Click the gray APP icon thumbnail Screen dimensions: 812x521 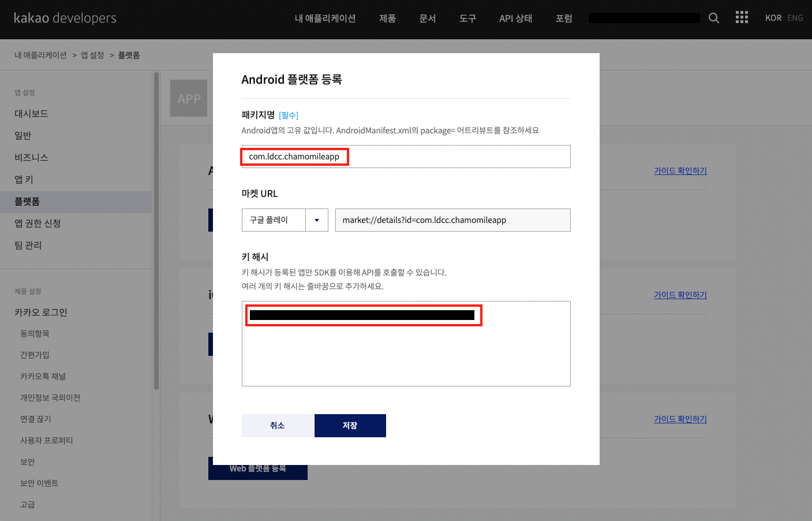189,99
